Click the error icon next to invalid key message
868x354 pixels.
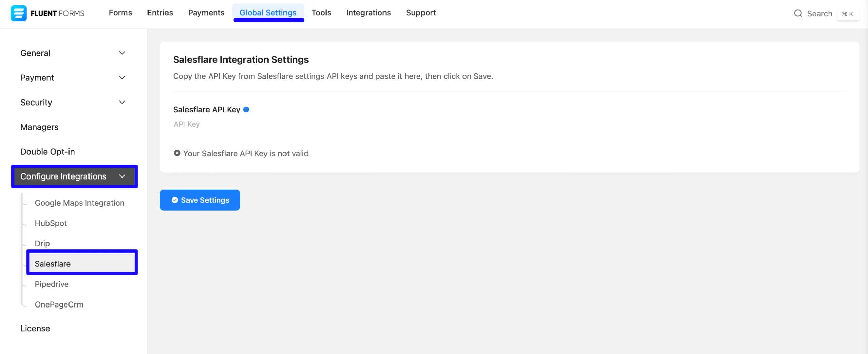(177, 153)
